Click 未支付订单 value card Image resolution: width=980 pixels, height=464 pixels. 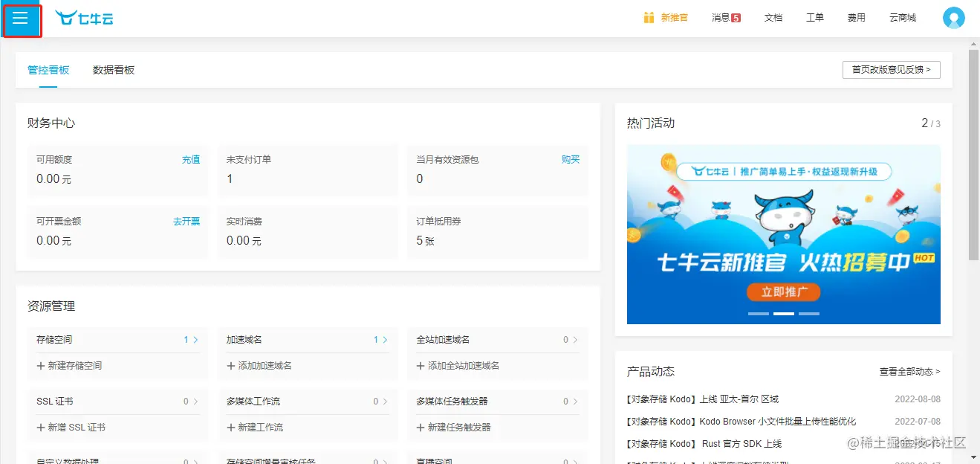tap(308, 170)
